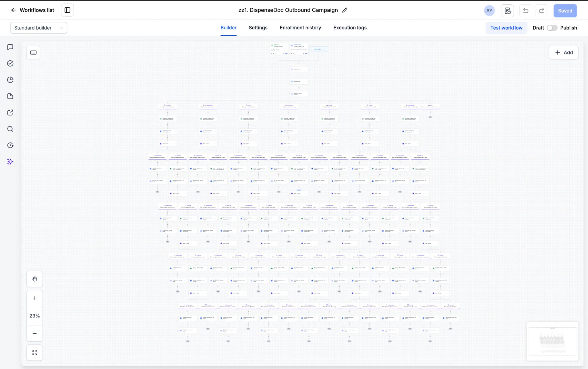This screenshot has width=588, height=369.
Task: Open the clock history sidebar icon
Action: click(10, 145)
